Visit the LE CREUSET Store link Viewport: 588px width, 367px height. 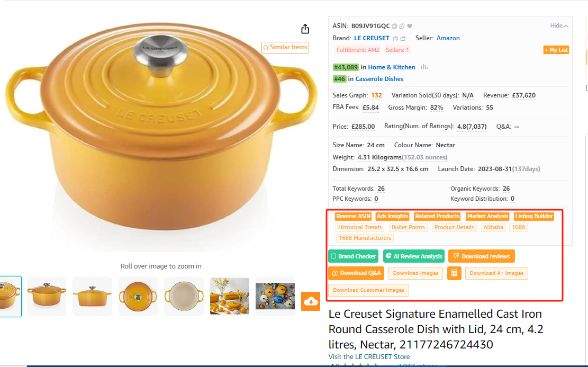(369, 357)
